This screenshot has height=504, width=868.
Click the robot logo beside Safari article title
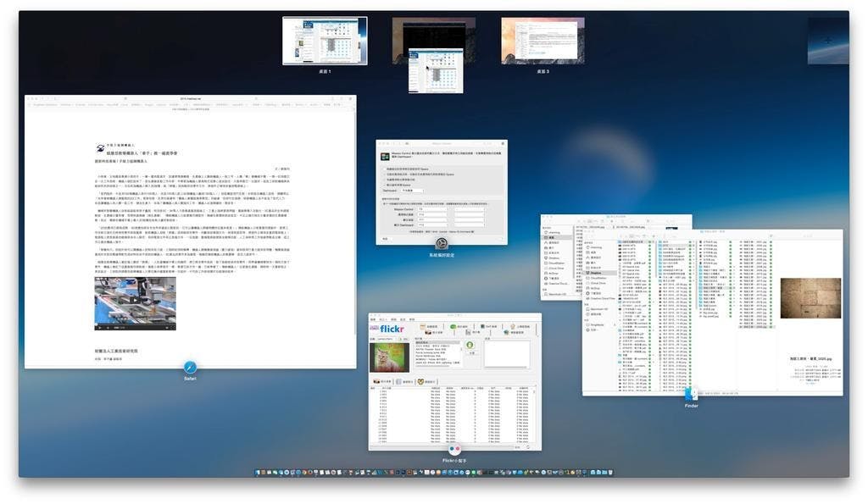100,147
